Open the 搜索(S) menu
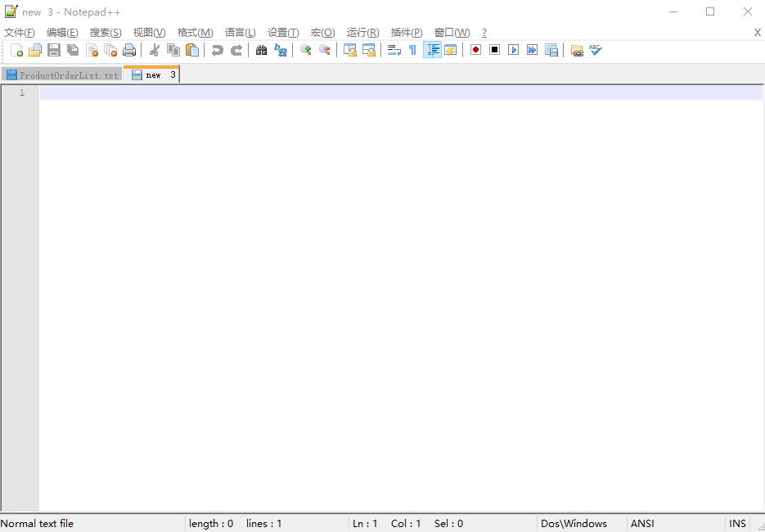The height and width of the screenshot is (532, 765). coord(106,33)
